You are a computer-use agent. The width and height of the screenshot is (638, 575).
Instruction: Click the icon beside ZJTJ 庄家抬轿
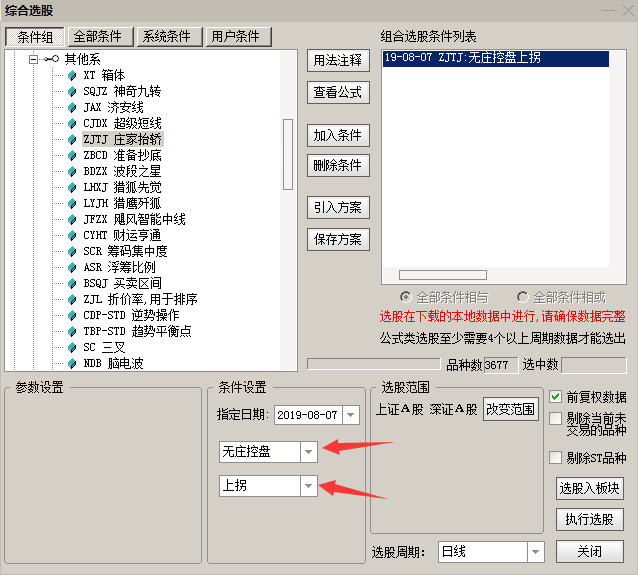pyautogui.click(x=72, y=140)
